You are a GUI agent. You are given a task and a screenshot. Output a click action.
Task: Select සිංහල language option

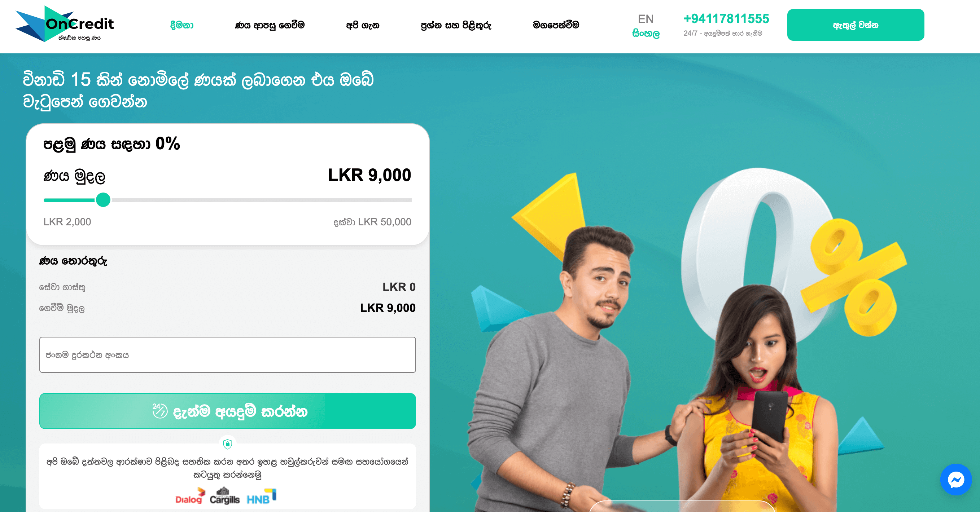coord(646,34)
